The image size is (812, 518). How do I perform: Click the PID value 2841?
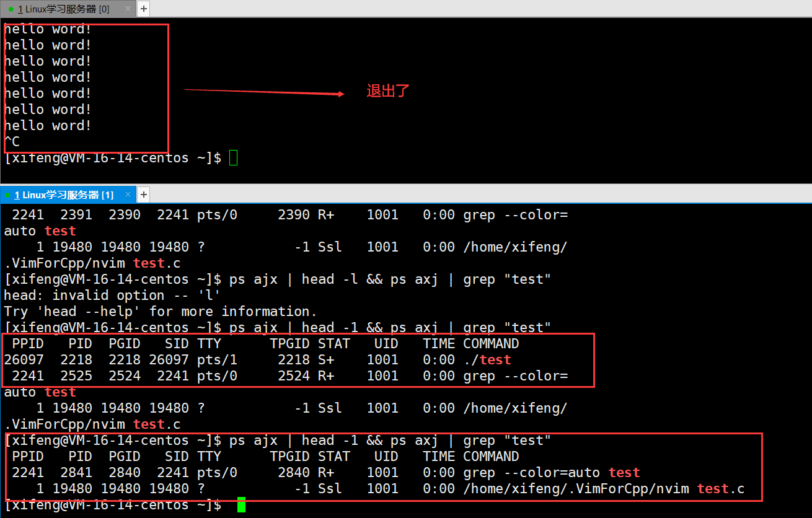76,473
